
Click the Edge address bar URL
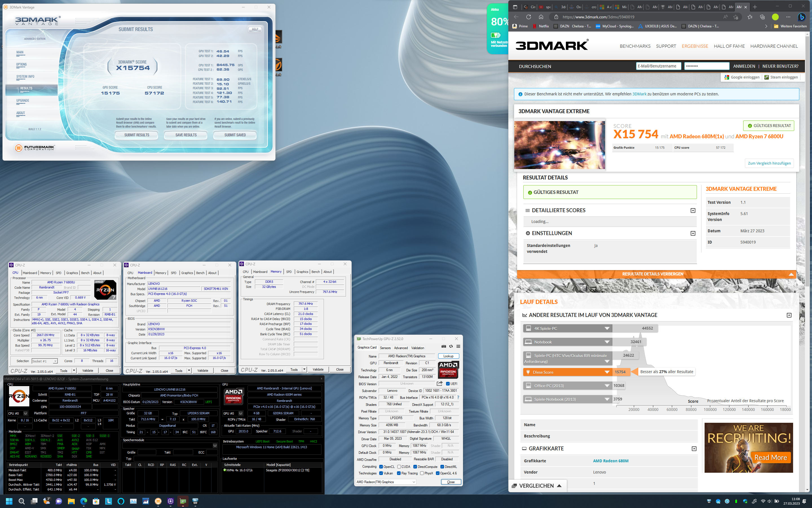pyautogui.click(x=598, y=17)
